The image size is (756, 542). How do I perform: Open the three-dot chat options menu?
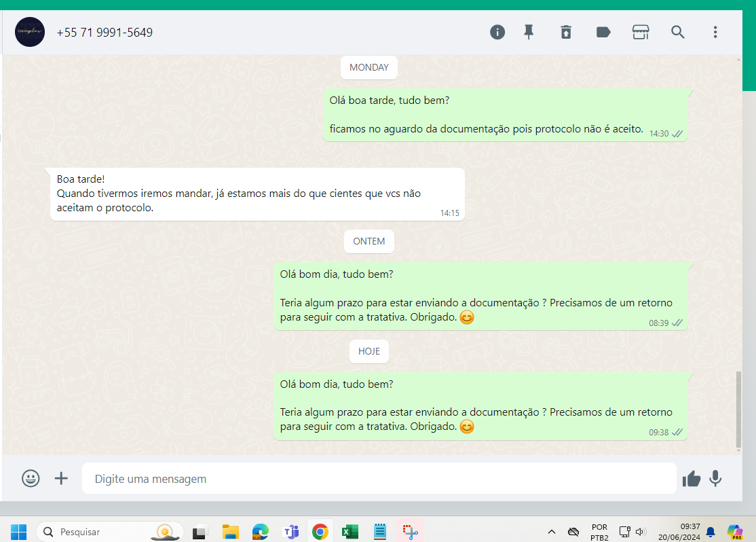point(715,32)
